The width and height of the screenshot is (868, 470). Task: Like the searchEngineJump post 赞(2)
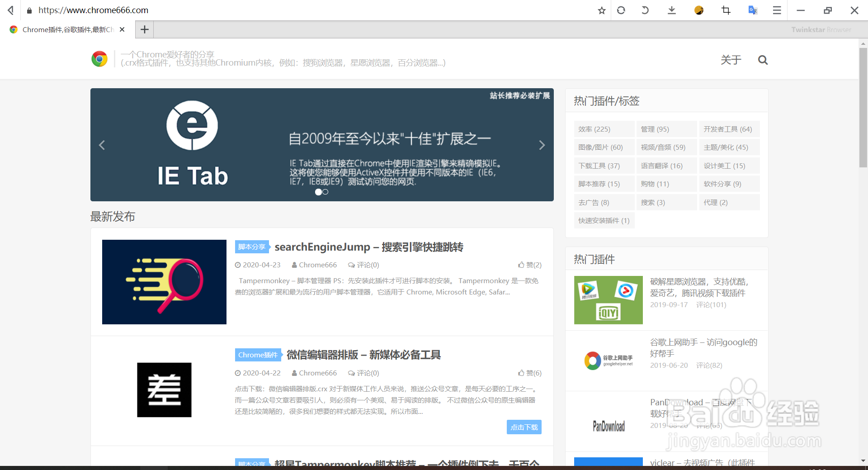530,265
